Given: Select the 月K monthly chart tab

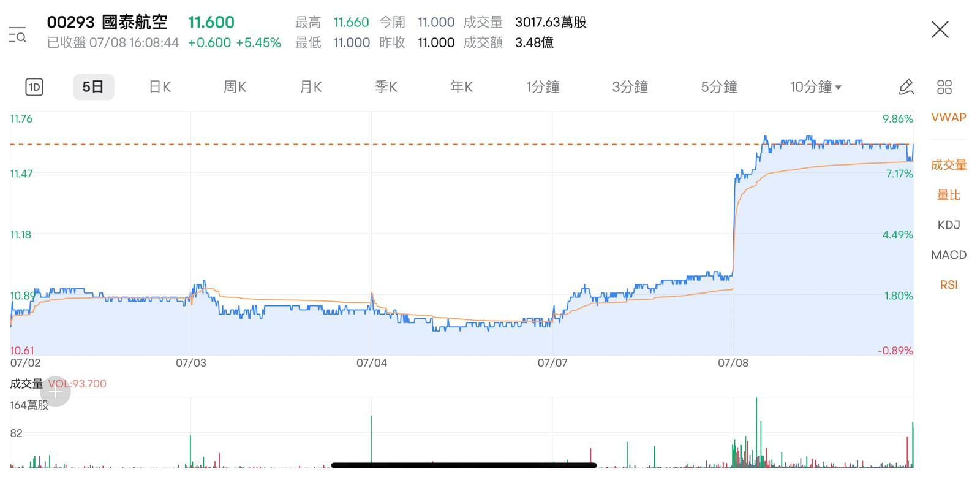Looking at the screenshot, I should tap(311, 87).
